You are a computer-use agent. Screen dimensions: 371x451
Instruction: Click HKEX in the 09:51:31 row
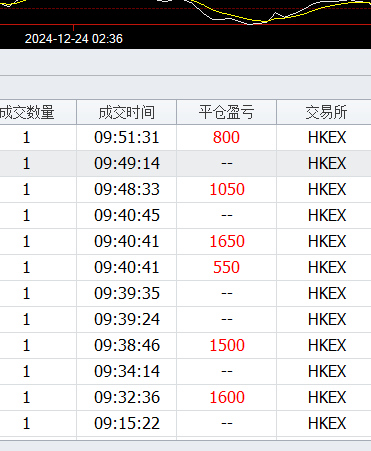click(327, 137)
